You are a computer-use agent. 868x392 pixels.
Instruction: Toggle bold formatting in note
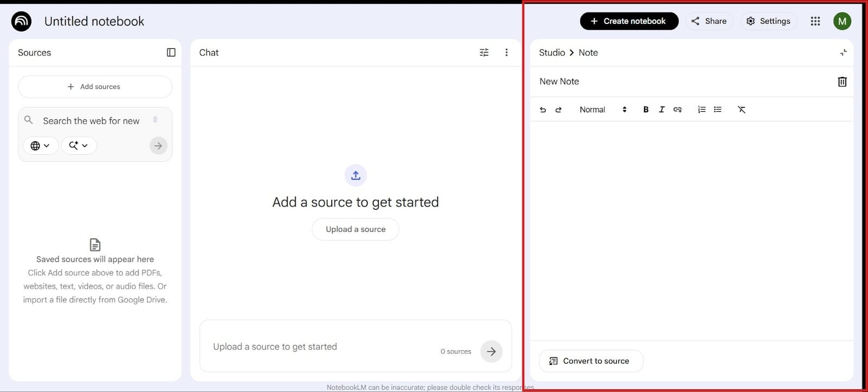[646, 110]
